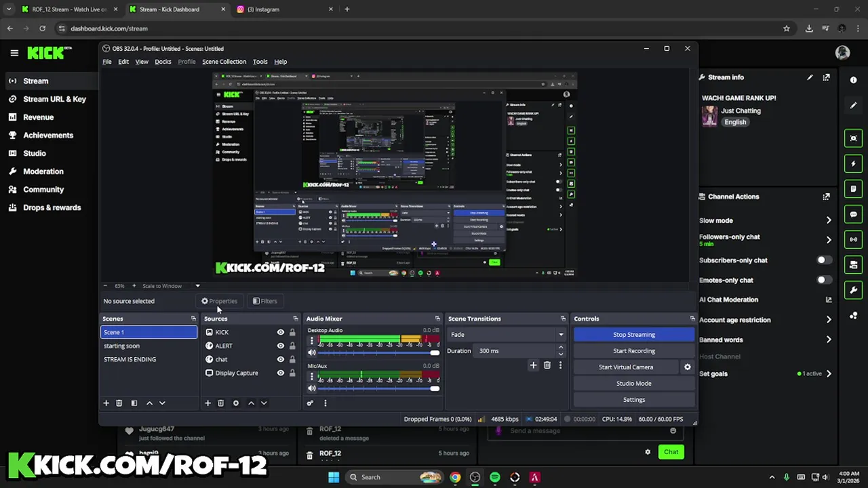The height and width of the screenshot is (488, 868).
Task: Expand Slow mode options
Action: 828,220
